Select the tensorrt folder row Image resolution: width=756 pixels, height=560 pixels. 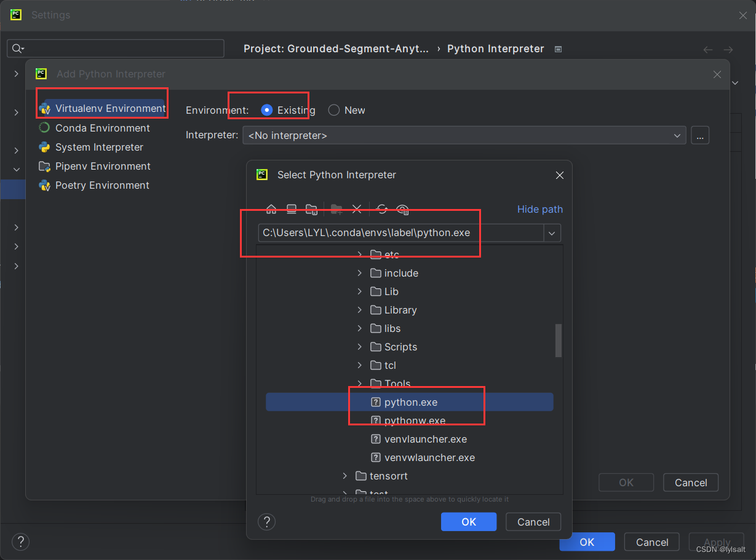(x=410, y=476)
